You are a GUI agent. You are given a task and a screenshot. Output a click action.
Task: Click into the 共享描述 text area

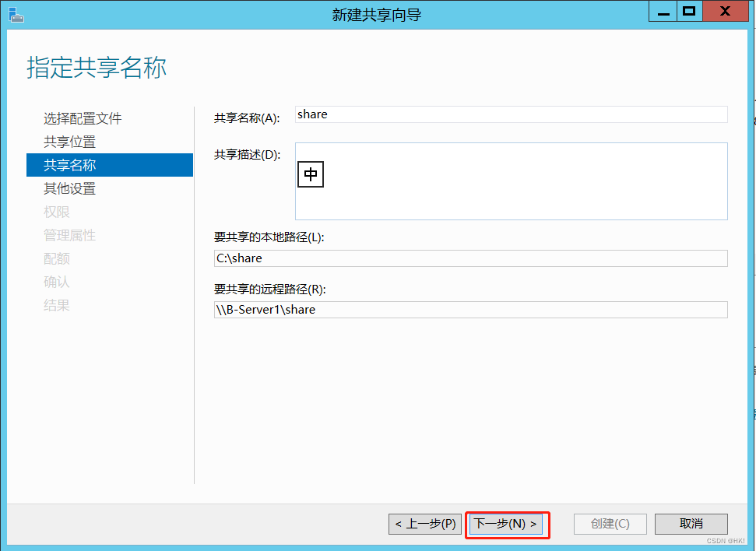[x=511, y=181]
